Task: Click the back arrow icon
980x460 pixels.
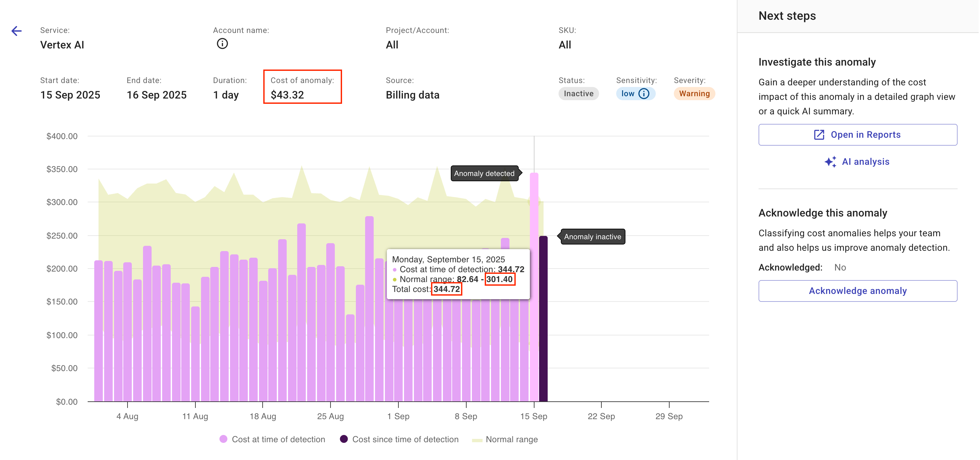Action: coord(16,31)
